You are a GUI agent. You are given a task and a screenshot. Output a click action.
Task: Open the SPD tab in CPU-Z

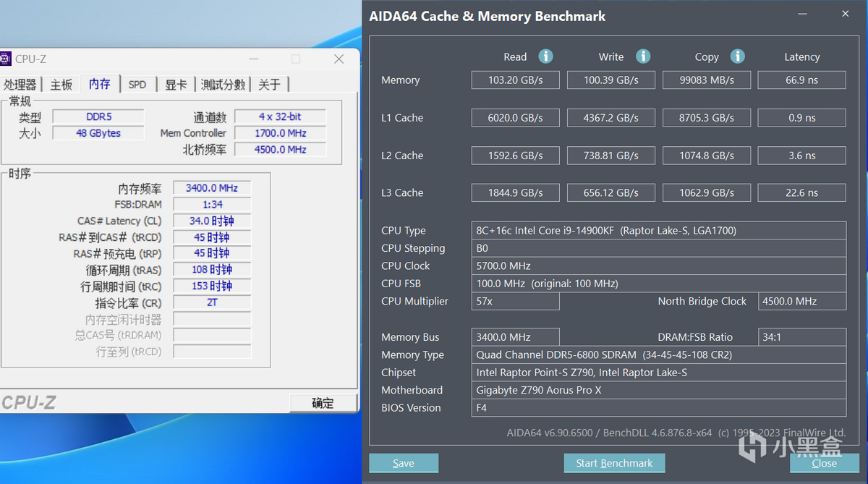[137, 85]
